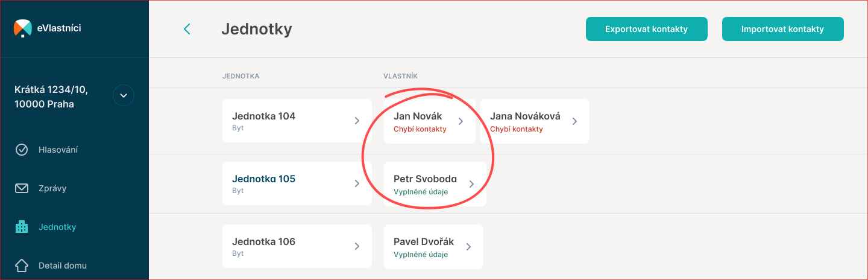Open the Hlasování menu item
The height and width of the screenshot is (280, 868).
pos(58,150)
